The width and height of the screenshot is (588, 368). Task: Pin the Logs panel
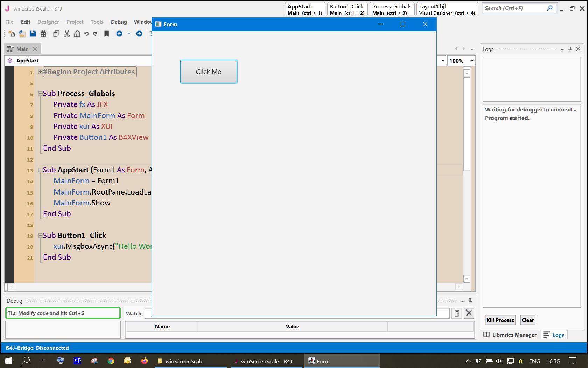click(570, 49)
